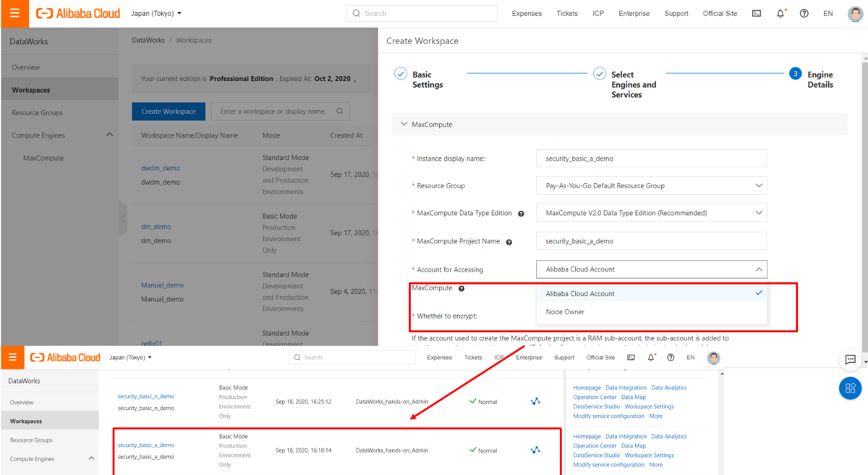The height and width of the screenshot is (475, 868).
Task: Open the blue floating apps grid button
Action: click(851, 388)
